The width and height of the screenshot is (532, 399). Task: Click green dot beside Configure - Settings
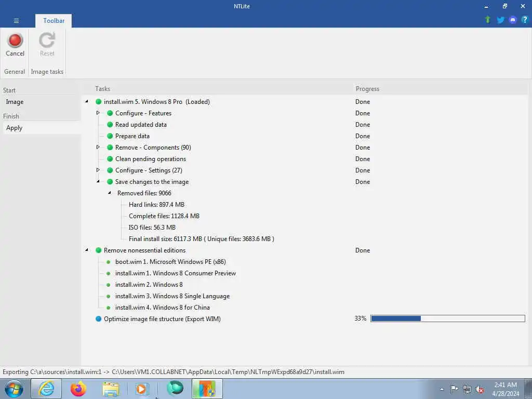click(110, 170)
